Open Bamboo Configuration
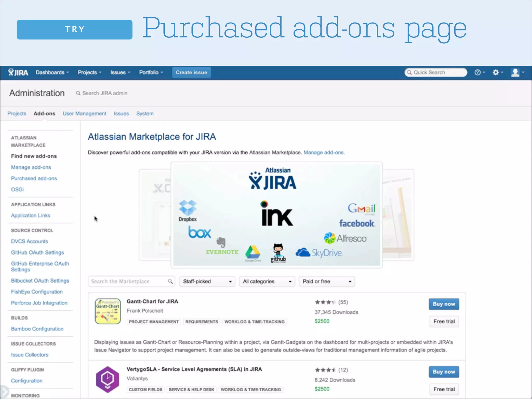This screenshot has height=399, width=532. [37, 329]
